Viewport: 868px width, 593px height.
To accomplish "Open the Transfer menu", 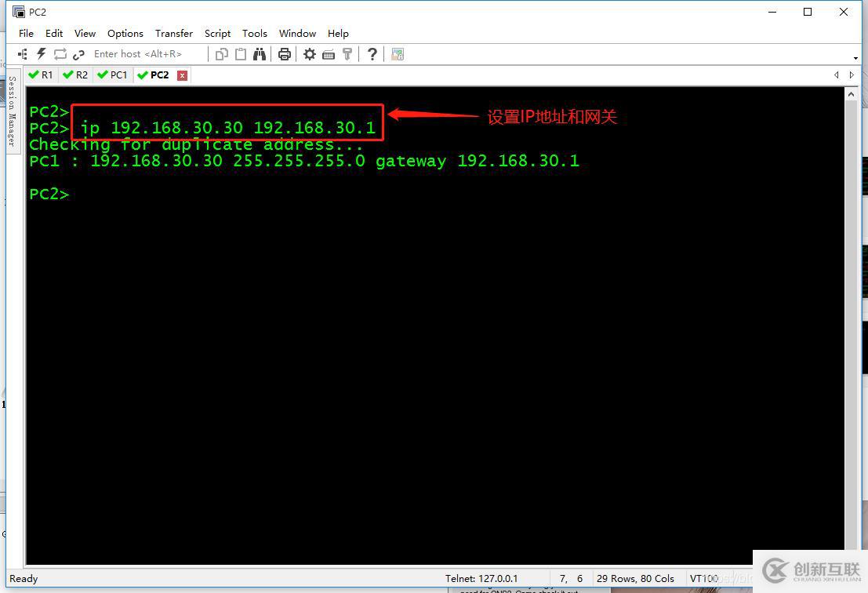I will 173,34.
